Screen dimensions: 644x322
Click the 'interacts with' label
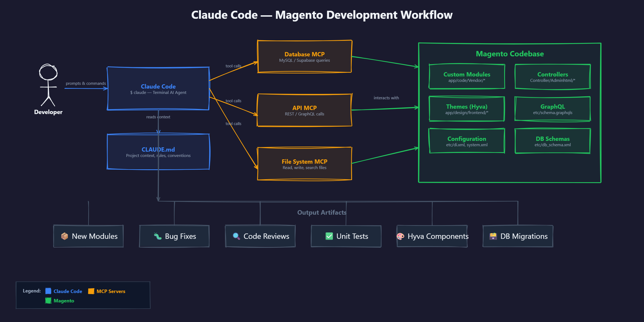[x=386, y=98]
